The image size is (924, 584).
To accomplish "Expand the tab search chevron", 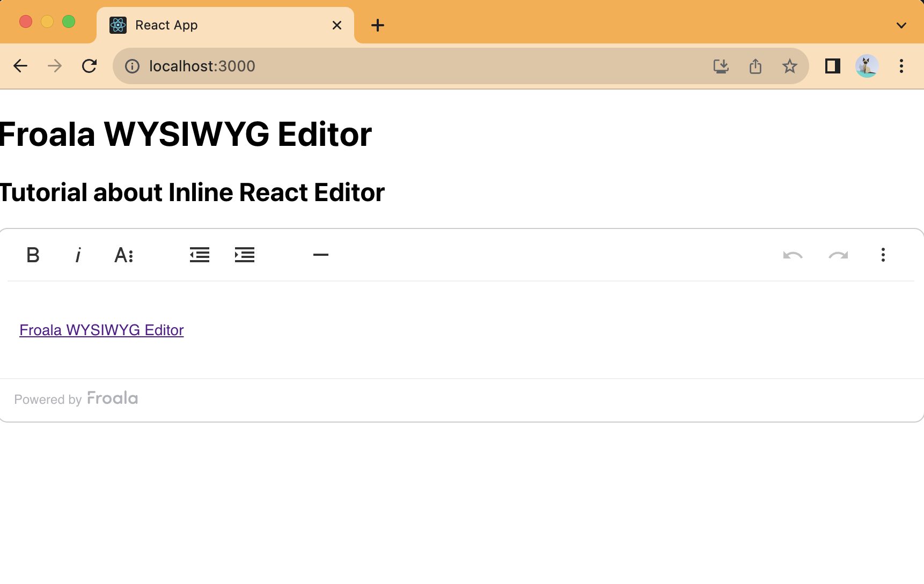I will coord(901,25).
